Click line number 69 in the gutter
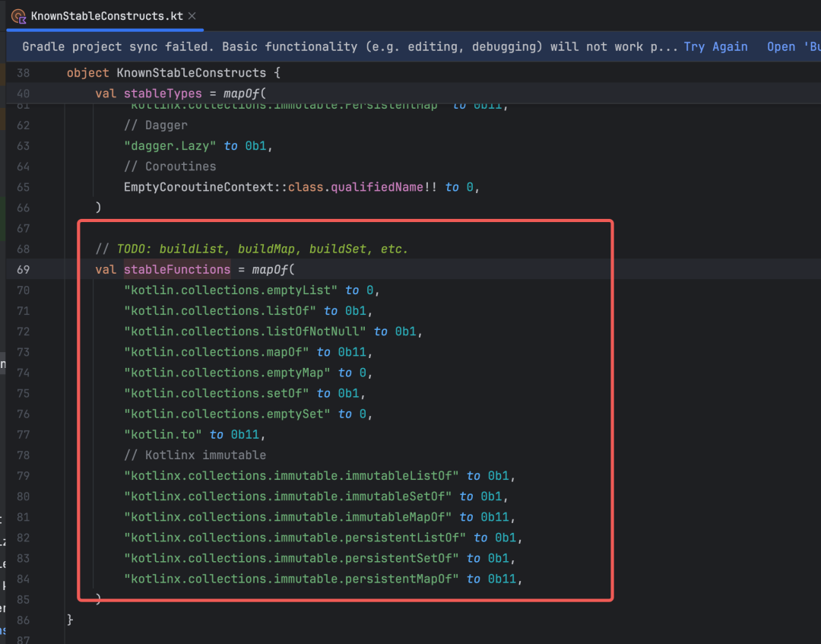This screenshot has width=821, height=644. (23, 270)
